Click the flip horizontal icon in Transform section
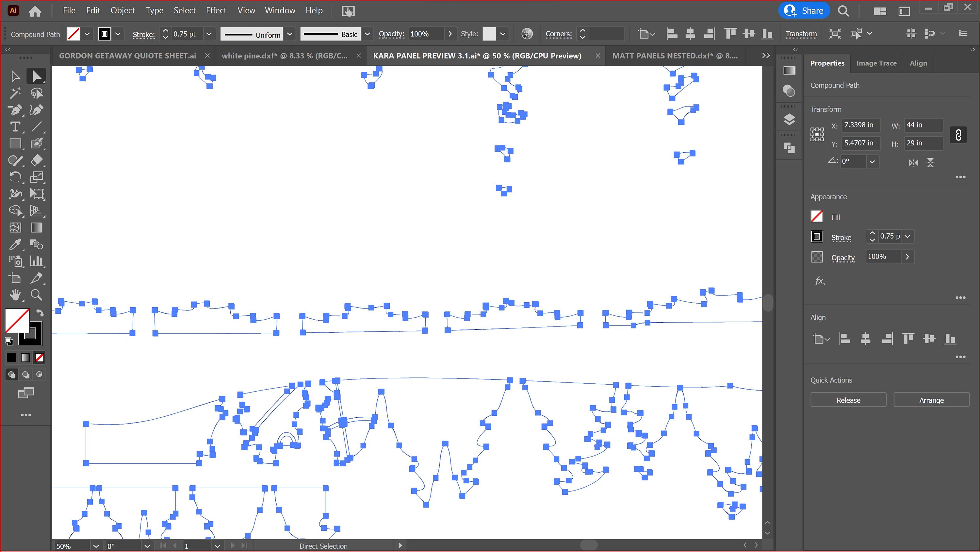This screenshot has height=552, width=980. 913,162
